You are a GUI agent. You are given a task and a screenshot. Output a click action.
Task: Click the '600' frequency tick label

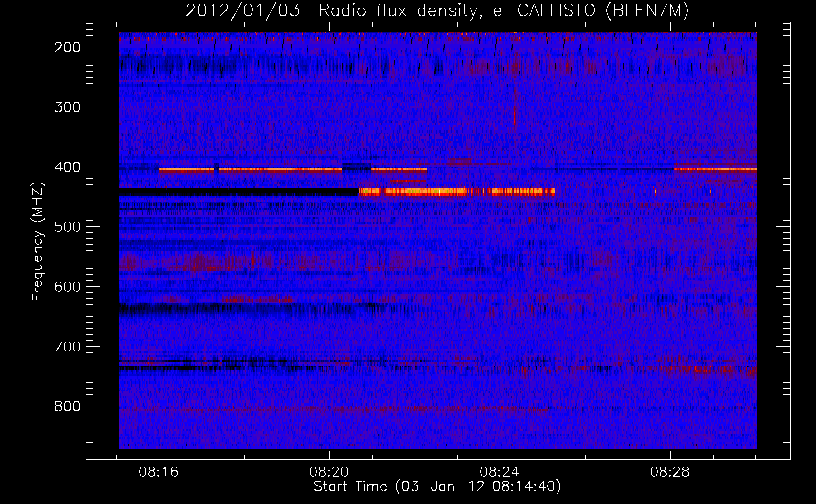(x=68, y=287)
